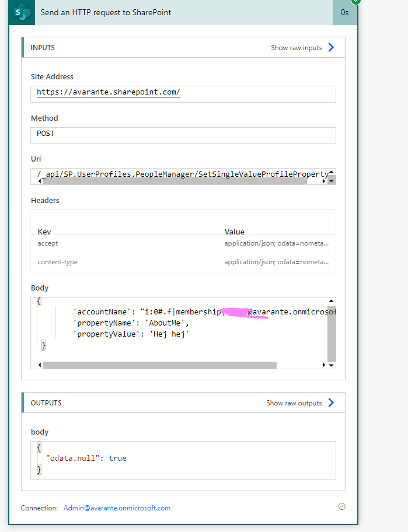Image resolution: width=408 pixels, height=532 pixels.
Task: Click the Body field's right scroll arrow
Action: pos(325,365)
